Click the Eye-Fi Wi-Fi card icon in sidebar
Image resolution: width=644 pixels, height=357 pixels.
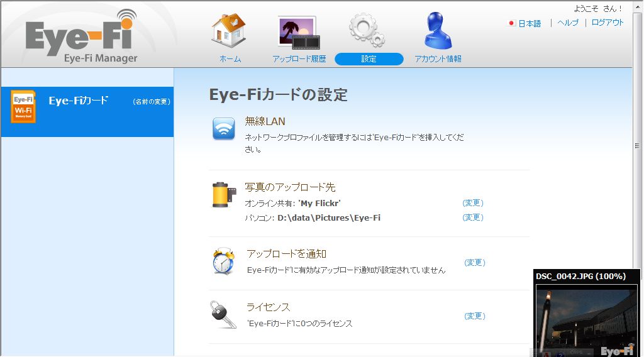(23, 107)
